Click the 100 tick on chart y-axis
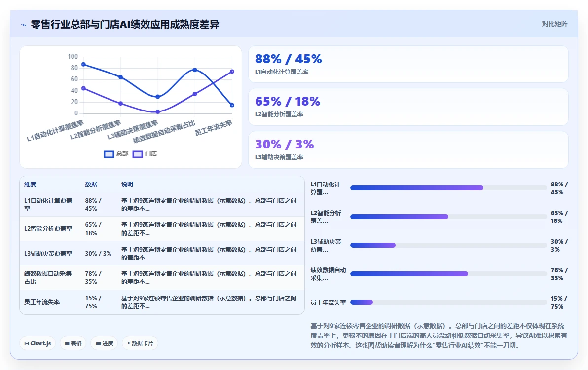The width and height of the screenshot is (588, 370). pyautogui.click(x=73, y=57)
